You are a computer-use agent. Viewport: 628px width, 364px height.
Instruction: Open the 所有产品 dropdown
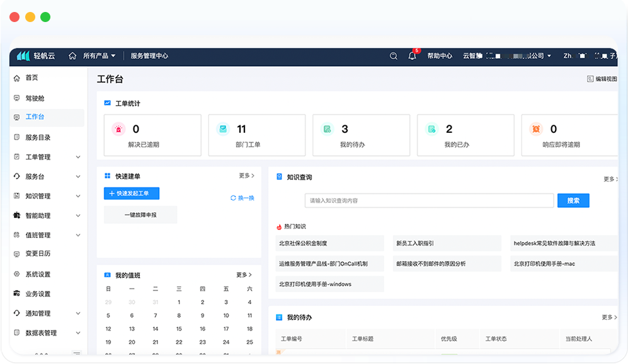(x=100, y=56)
